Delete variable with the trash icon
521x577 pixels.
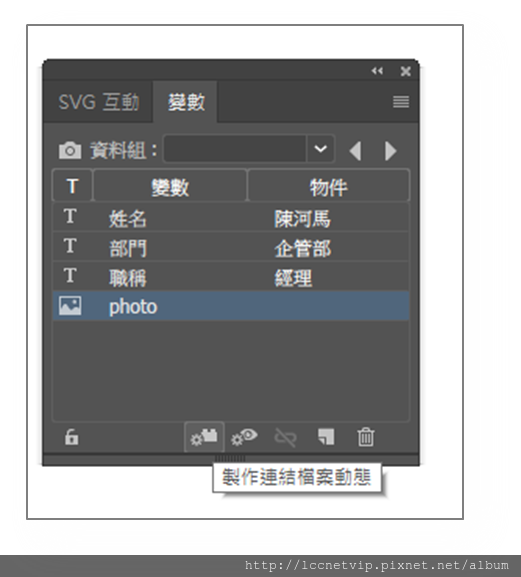(x=365, y=437)
